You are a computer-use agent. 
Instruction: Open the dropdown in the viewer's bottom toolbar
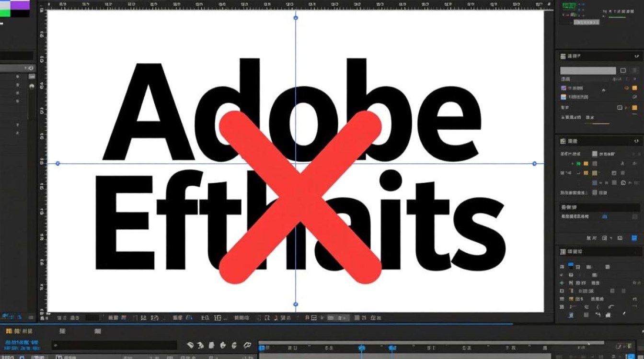(x=338, y=318)
